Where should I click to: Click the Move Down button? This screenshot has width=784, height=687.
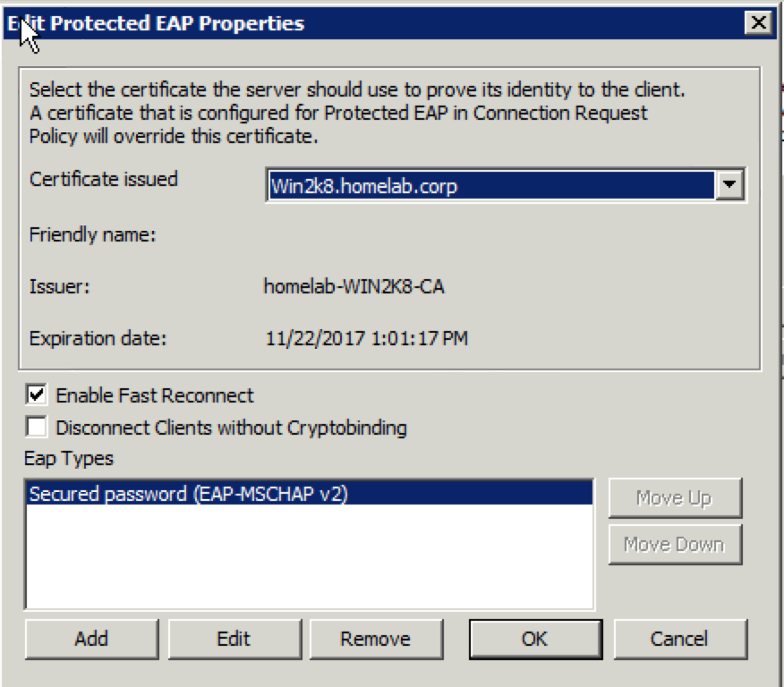click(x=675, y=544)
